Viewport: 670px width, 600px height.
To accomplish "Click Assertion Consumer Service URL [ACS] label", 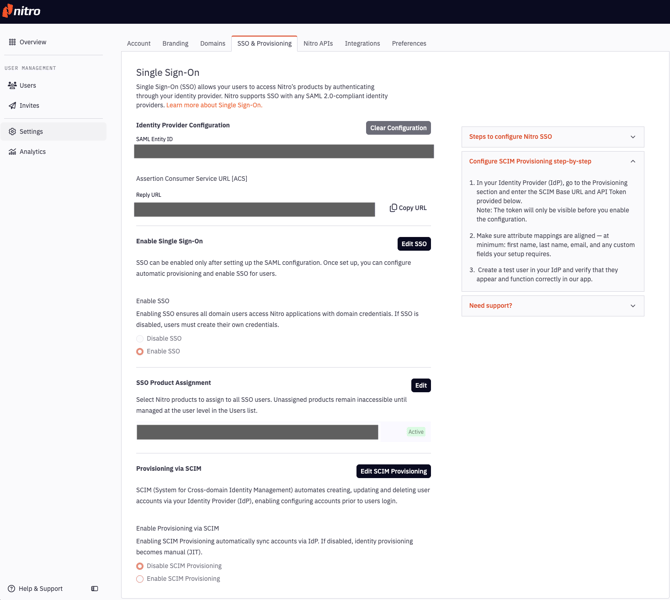I will [x=191, y=179].
